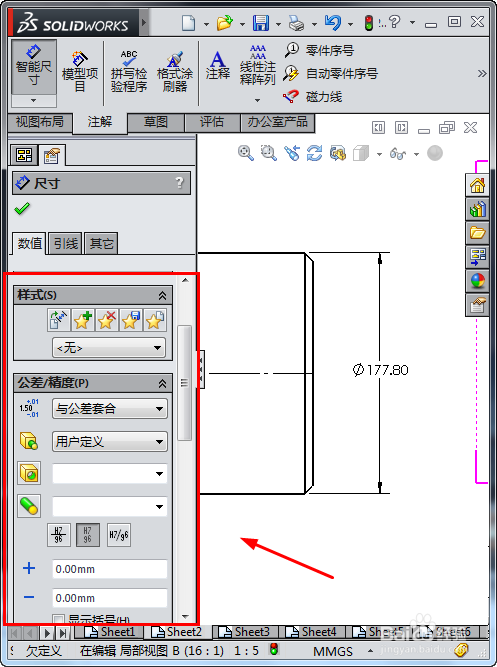This screenshot has height=667, width=497.
Task: Open the Design Library pane
Action: point(477,209)
